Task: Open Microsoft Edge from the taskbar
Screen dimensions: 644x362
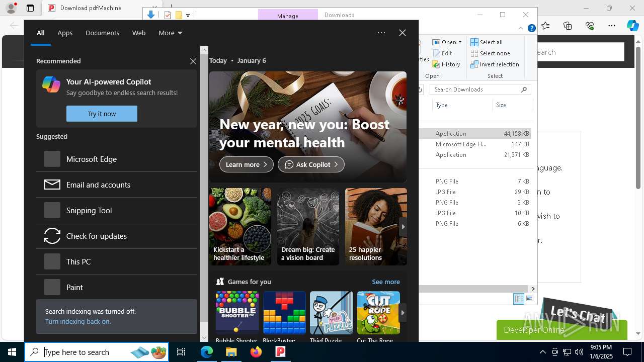Action: (x=207, y=352)
